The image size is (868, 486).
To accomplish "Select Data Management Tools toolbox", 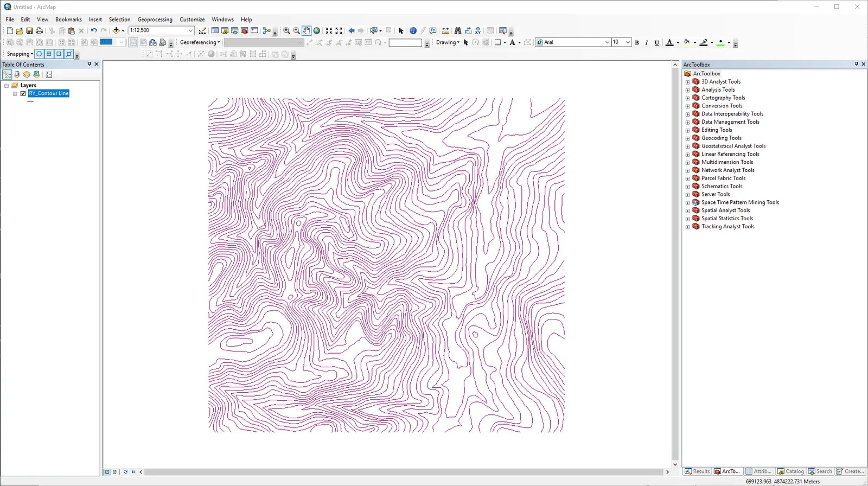I will [x=730, y=122].
